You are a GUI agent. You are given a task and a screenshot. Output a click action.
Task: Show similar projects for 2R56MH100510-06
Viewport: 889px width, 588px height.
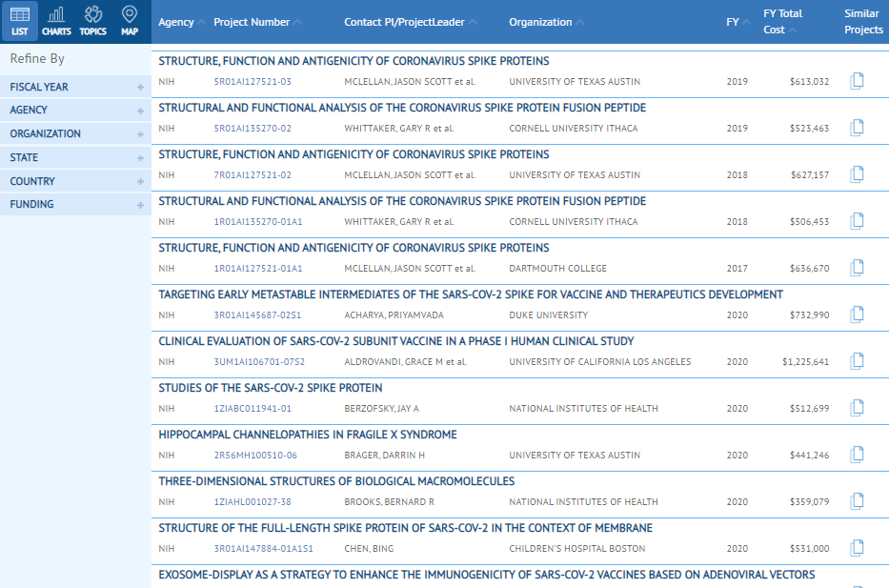point(858,455)
